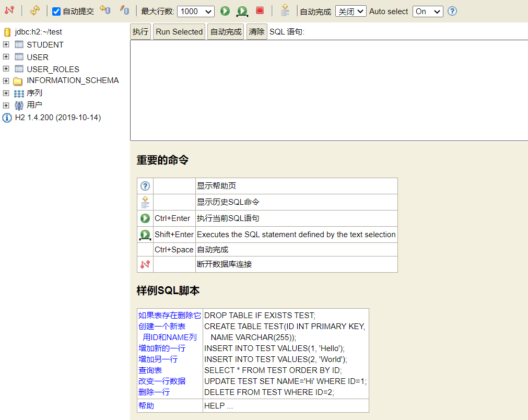
Task: Open the 最大行数 1000 dropdown
Action: (196, 11)
